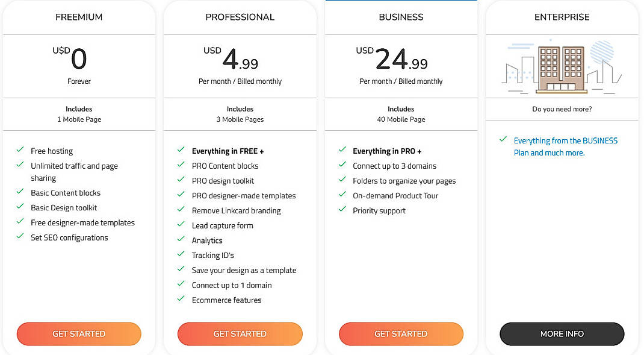Click the checkmark beside Analytics

pos(181,240)
